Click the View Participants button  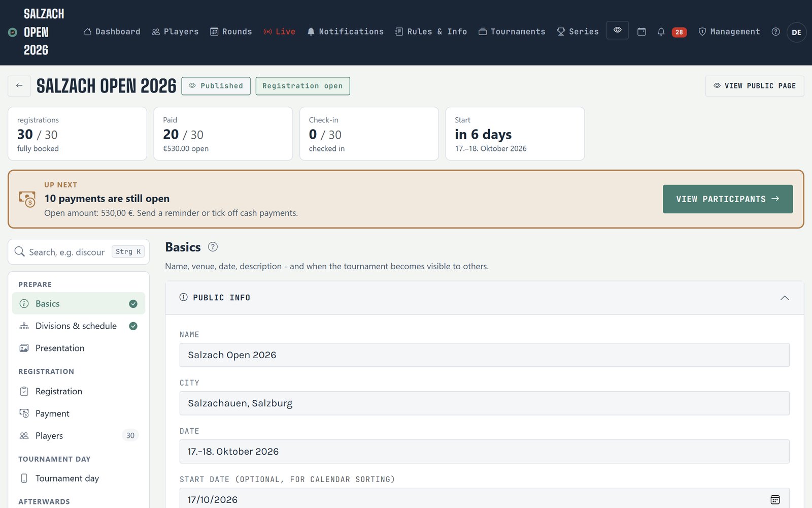(728, 199)
